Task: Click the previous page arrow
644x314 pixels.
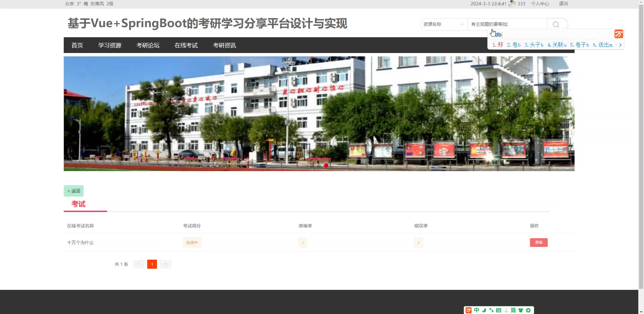Action: 139,264
